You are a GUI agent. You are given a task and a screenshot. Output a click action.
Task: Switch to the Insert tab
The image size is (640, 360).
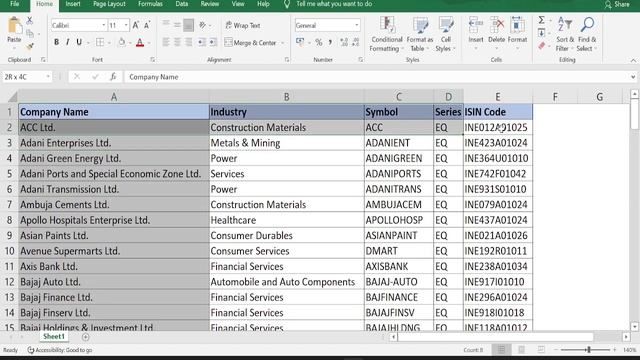pos(73,4)
